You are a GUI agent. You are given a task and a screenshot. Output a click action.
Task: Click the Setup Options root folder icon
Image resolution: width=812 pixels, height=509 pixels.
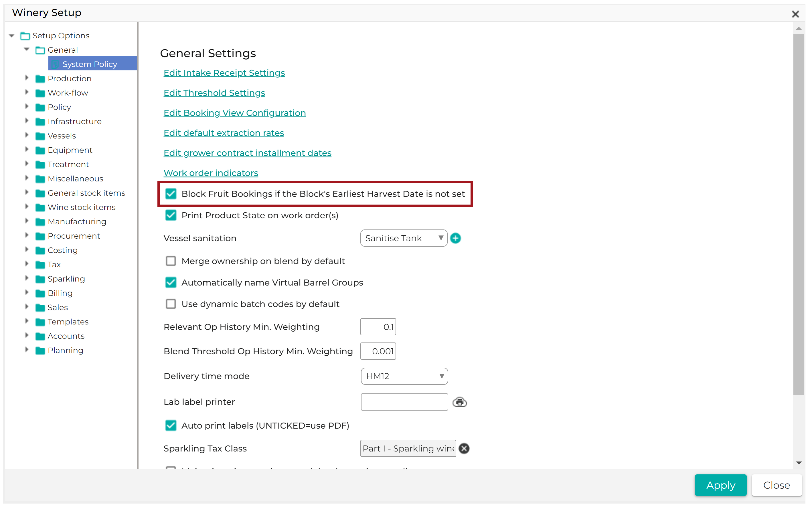(25, 36)
